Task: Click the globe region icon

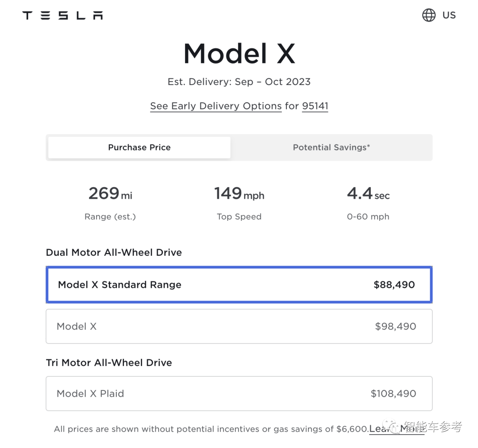Action: click(x=428, y=15)
